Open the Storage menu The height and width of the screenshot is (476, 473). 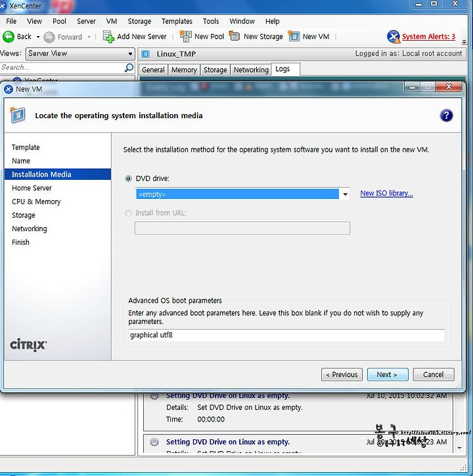point(139,21)
